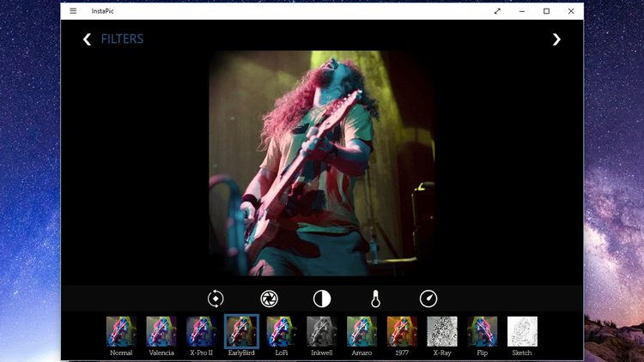This screenshot has width=644, height=362.
Task: Toggle the full-screen expand icon
Action: tap(497, 11)
